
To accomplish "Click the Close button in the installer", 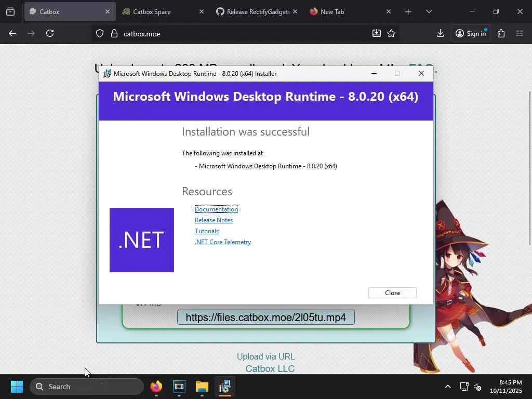I will coord(393,293).
